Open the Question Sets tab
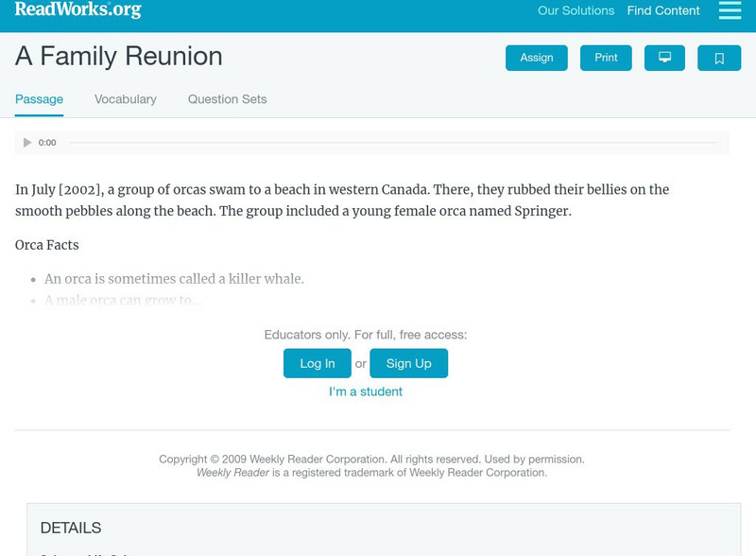This screenshot has height=556, width=756. click(x=227, y=99)
